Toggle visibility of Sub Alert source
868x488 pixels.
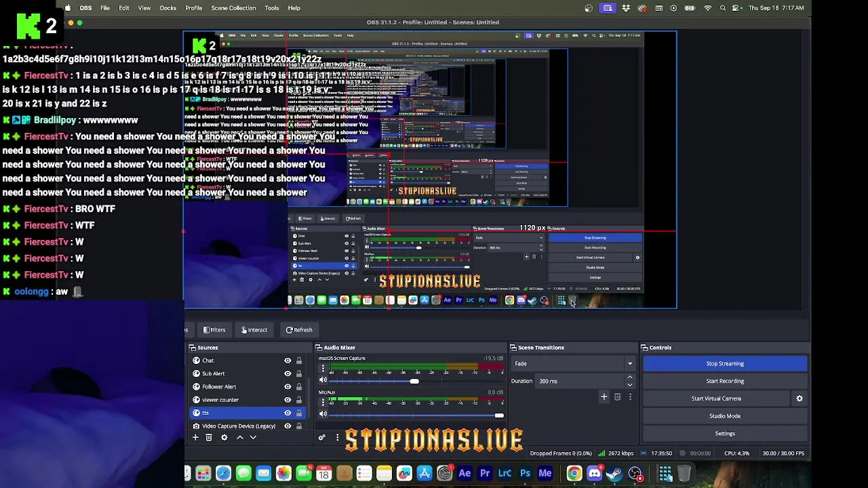click(x=288, y=373)
